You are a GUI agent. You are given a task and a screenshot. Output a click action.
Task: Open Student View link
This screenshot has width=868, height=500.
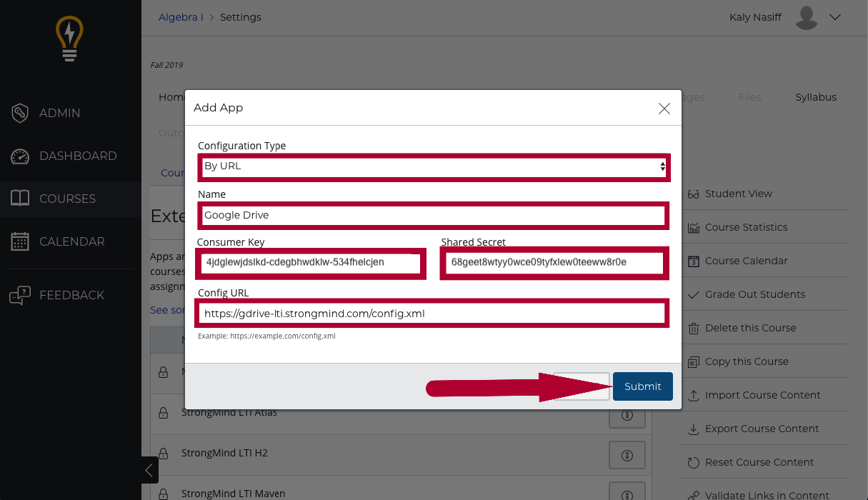coord(739,194)
